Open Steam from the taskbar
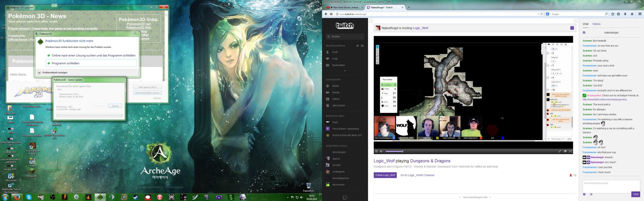Image resolution: width=644 pixels, height=201 pixels. pos(136,197)
